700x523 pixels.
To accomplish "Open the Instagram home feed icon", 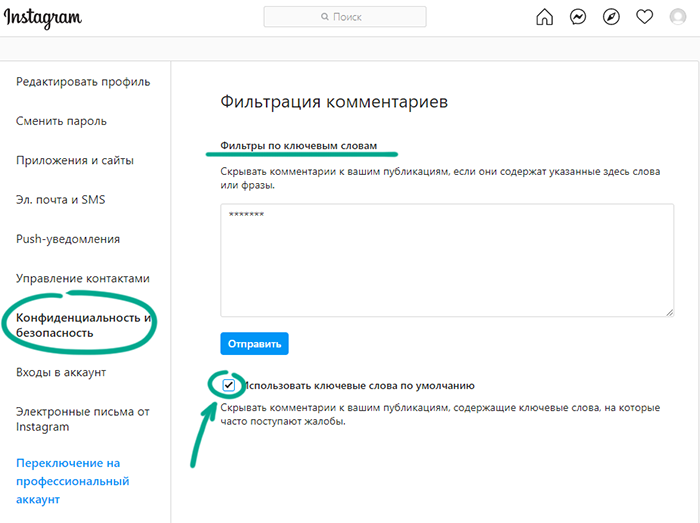I will [x=544, y=17].
